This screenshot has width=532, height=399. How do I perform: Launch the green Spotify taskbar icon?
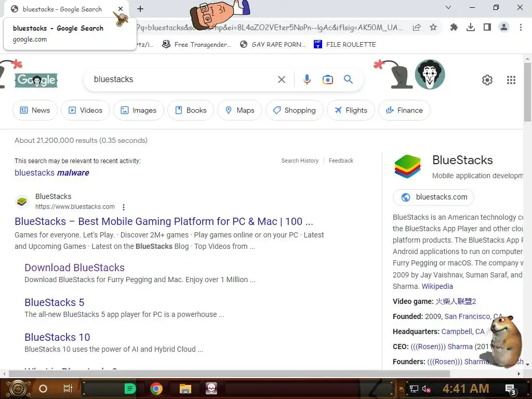click(x=130, y=389)
